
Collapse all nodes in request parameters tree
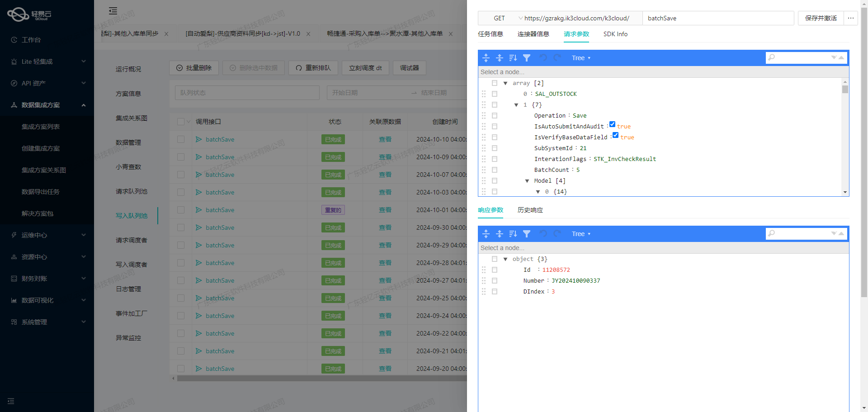pyautogui.click(x=500, y=57)
